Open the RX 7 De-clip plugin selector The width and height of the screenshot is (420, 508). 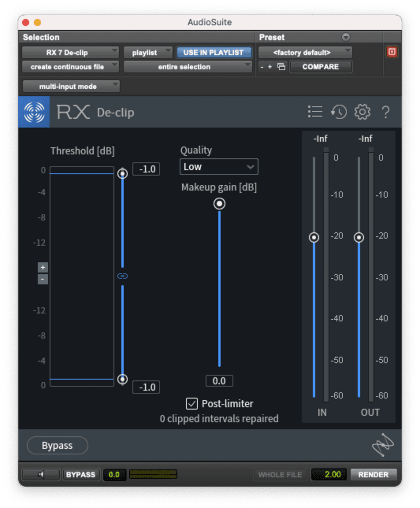70,52
